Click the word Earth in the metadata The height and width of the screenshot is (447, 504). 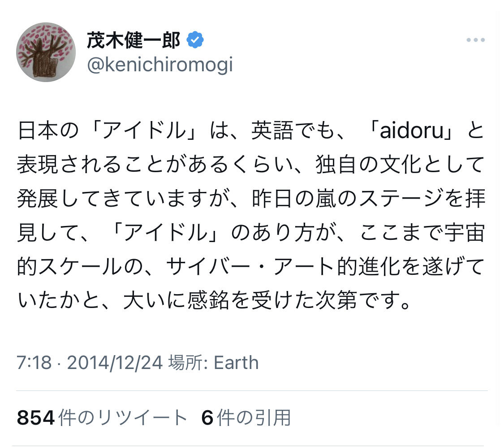click(x=236, y=362)
